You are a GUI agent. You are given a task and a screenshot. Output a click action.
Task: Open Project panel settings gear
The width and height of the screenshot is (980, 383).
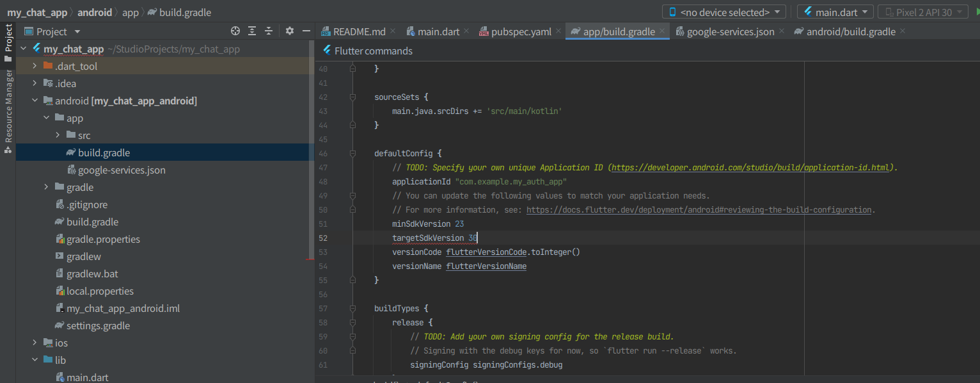(290, 31)
